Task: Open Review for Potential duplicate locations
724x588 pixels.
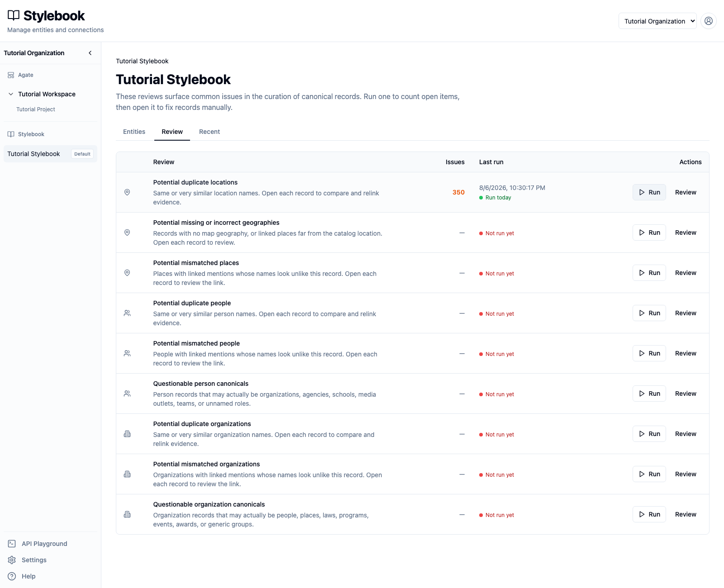Action: [x=686, y=192]
